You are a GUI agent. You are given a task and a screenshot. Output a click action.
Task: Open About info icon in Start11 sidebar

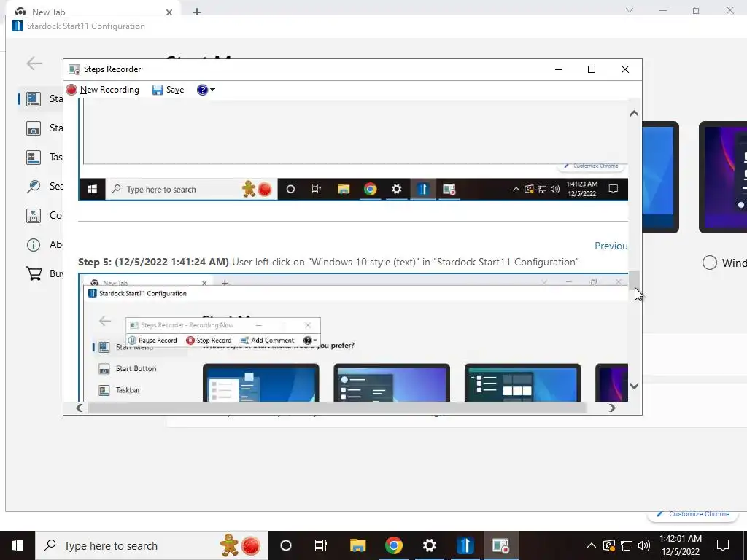34,245
